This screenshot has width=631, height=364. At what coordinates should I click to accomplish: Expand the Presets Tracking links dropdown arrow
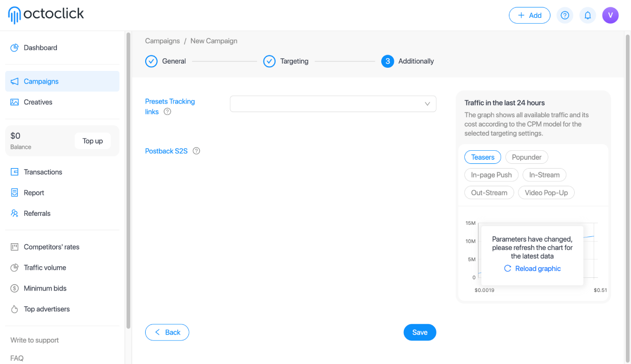point(428,104)
